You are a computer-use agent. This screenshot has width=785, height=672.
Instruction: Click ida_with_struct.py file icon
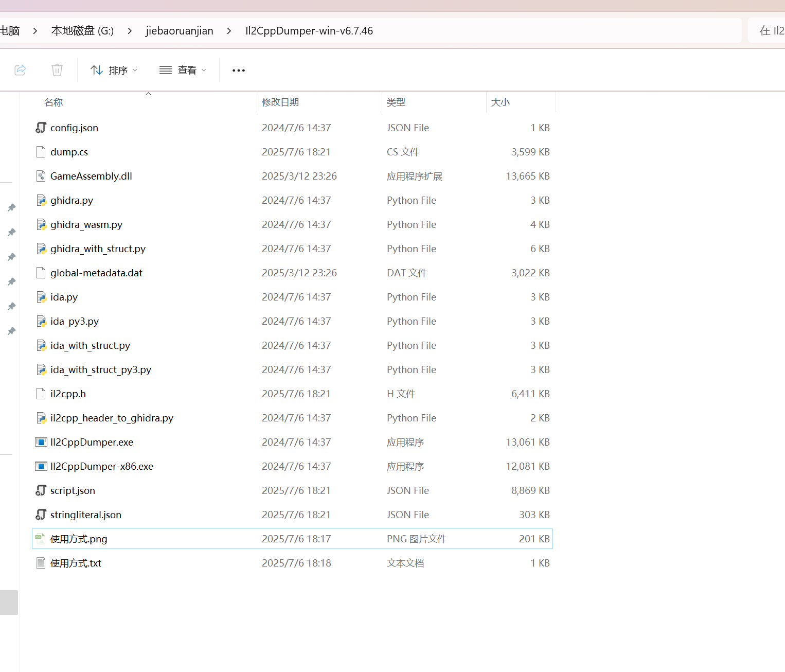pos(41,345)
